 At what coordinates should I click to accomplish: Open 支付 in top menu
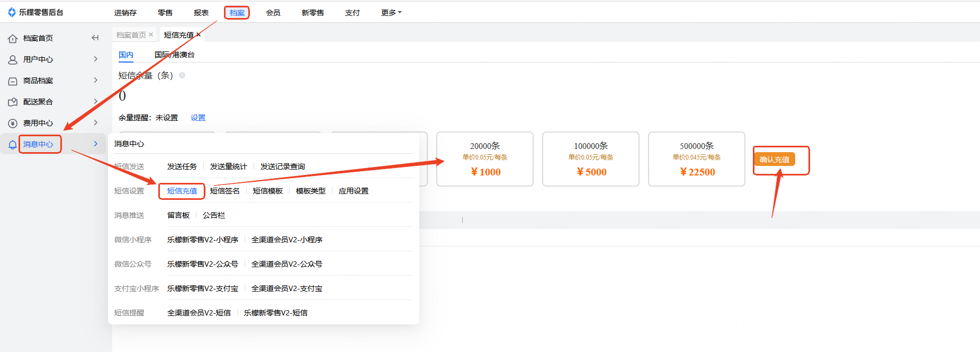click(x=353, y=13)
